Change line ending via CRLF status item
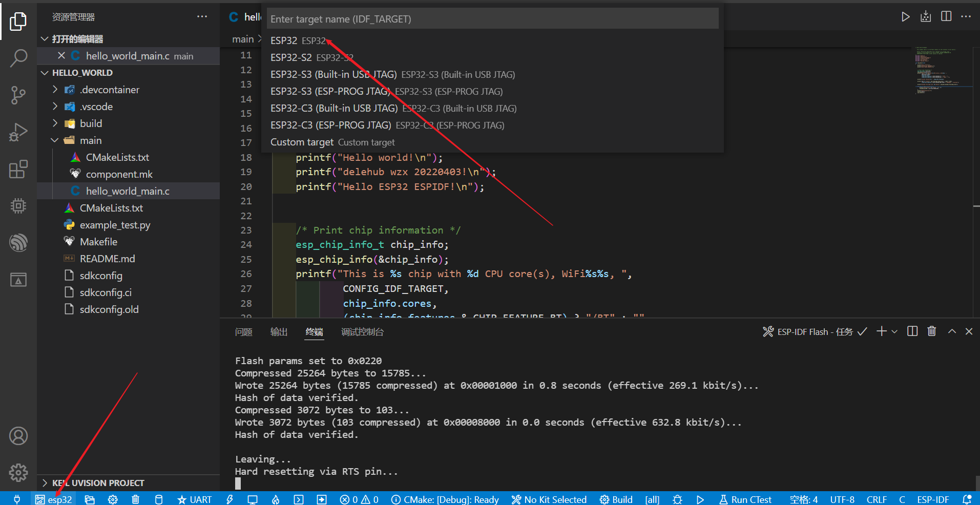Image resolution: width=980 pixels, height=505 pixels. coord(877,499)
